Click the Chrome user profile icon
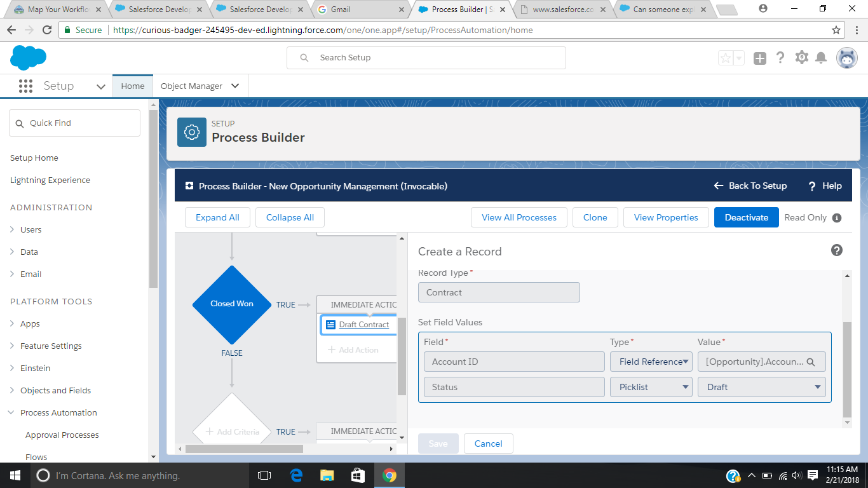Viewport: 868px width, 488px height. [763, 9]
